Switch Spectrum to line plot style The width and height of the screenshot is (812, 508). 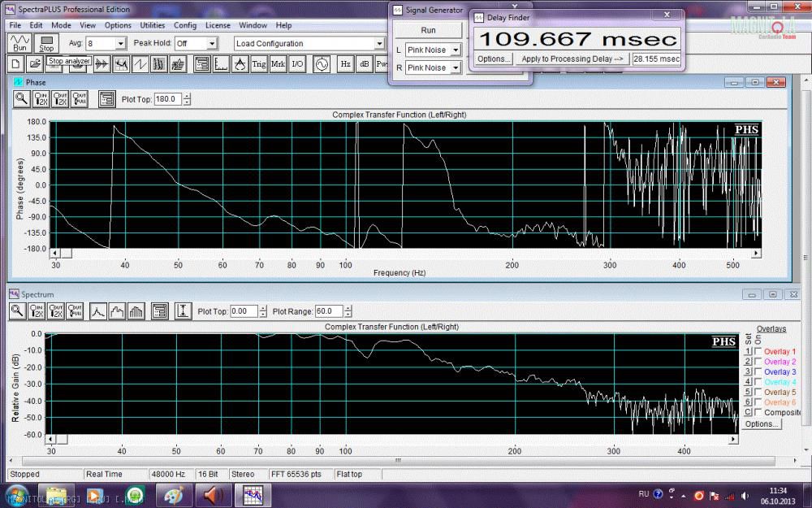coord(98,311)
